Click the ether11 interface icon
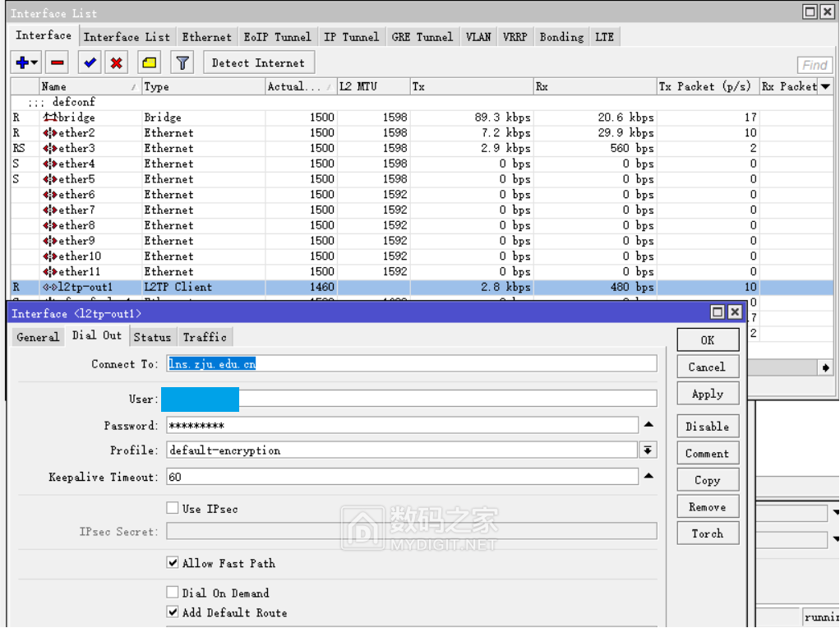The width and height of the screenshot is (840, 628). point(50,272)
